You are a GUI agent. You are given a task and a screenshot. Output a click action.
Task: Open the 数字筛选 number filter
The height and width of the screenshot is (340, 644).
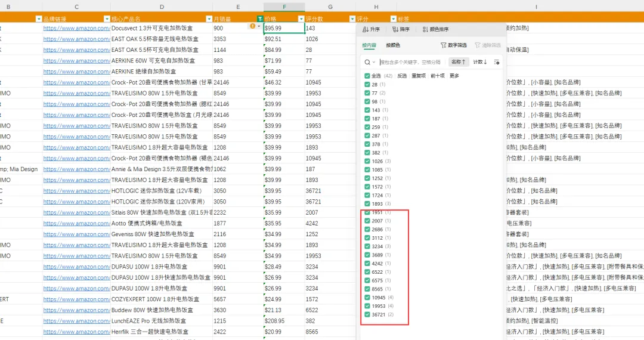(x=453, y=45)
